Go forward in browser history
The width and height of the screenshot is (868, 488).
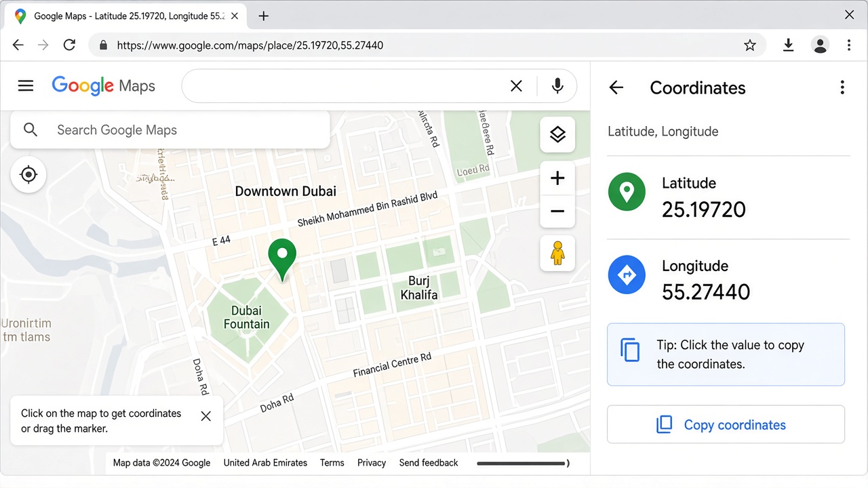coord(43,45)
